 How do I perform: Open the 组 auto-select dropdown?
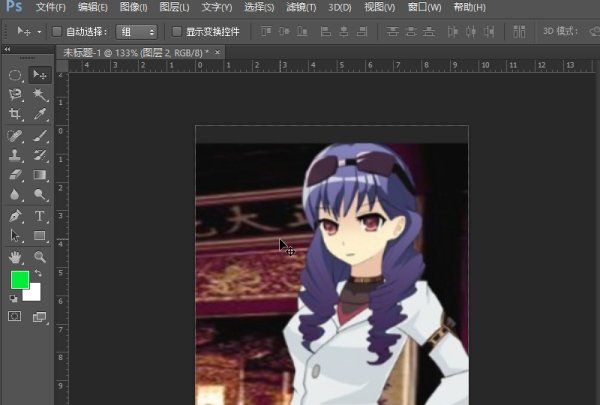pyautogui.click(x=137, y=32)
